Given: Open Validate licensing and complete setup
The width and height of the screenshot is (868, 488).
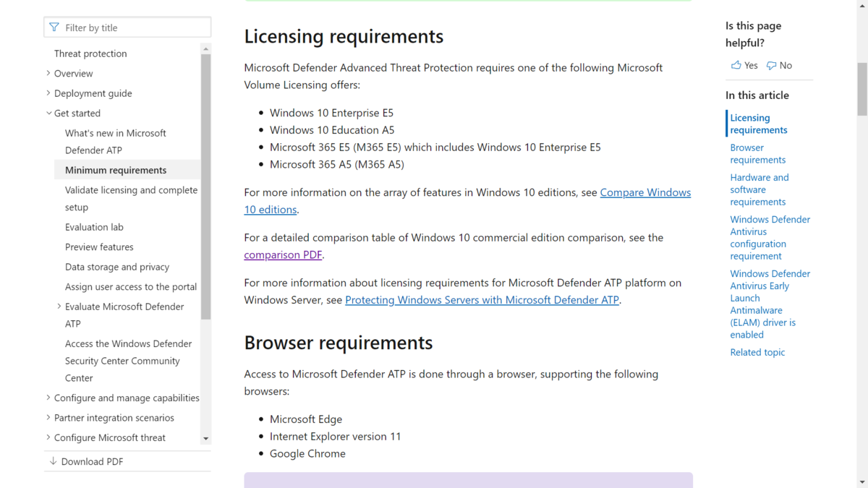Looking at the screenshot, I should click(131, 198).
